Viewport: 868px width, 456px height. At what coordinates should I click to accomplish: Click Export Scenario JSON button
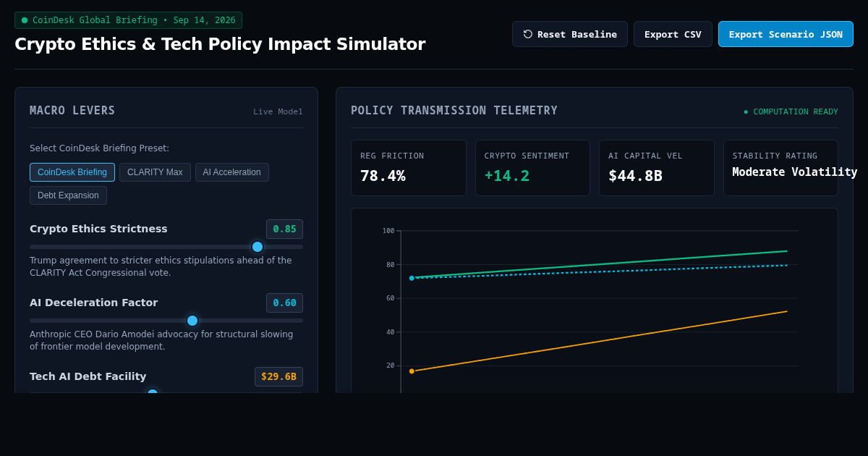pyautogui.click(x=786, y=34)
